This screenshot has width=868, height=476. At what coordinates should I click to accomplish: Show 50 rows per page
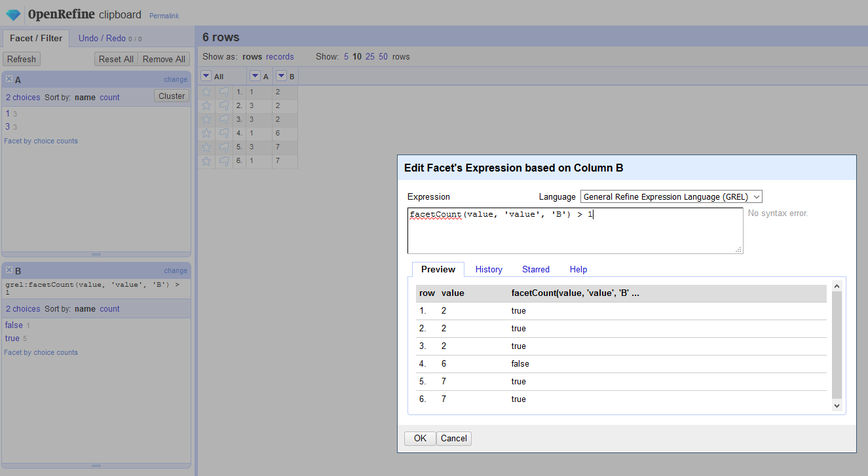point(383,57)
